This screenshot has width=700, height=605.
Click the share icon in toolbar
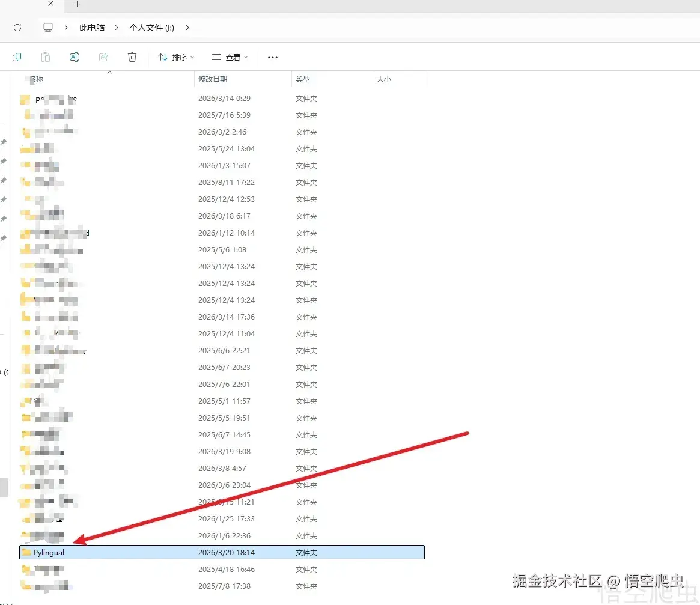pyautogui.click(x=103, y=57)
